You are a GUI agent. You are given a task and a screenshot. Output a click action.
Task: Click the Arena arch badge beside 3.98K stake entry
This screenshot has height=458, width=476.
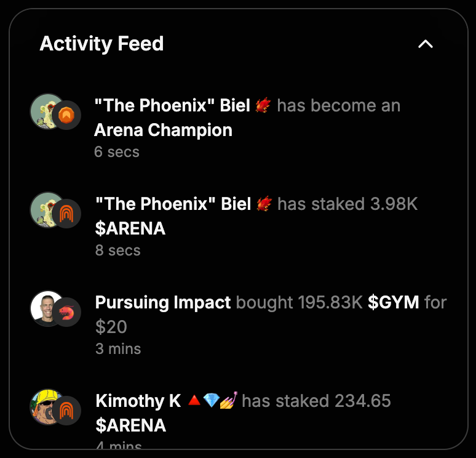pyautogui.click(x=66, y=214)
